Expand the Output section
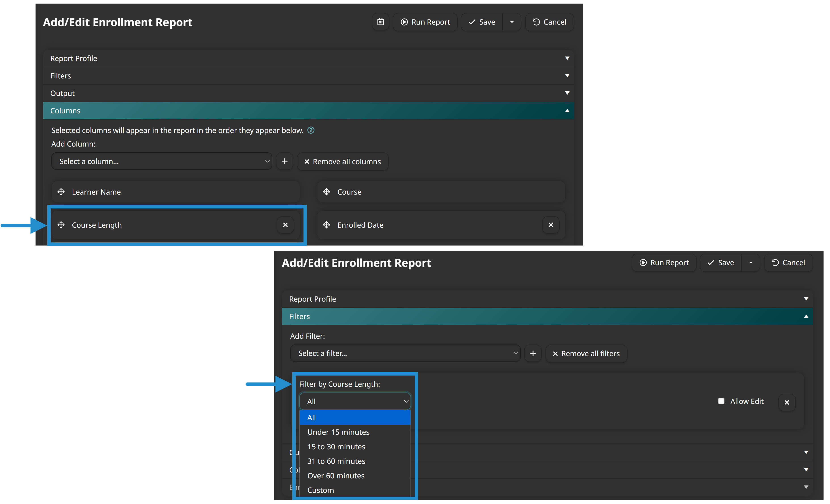The width and height of the screenshot is (830, 504). click(x=308, y=93)
